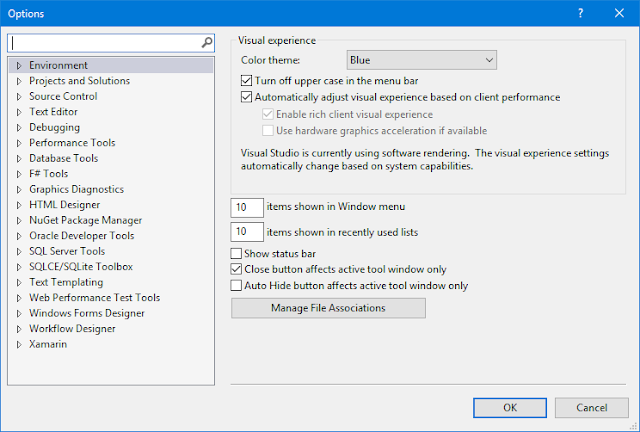Select the Graphics Diagnostics category
This screenshot has height=432, width=640.
coord(76,189)
